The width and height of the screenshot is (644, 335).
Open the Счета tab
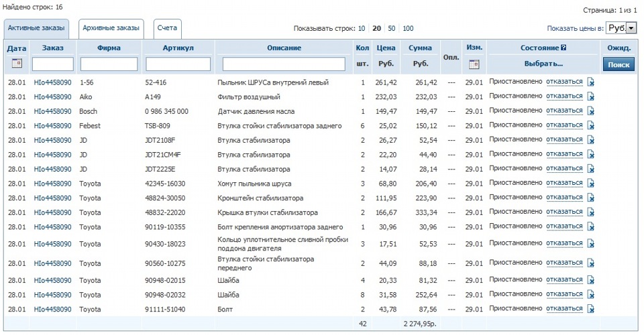tap(167, 28)
